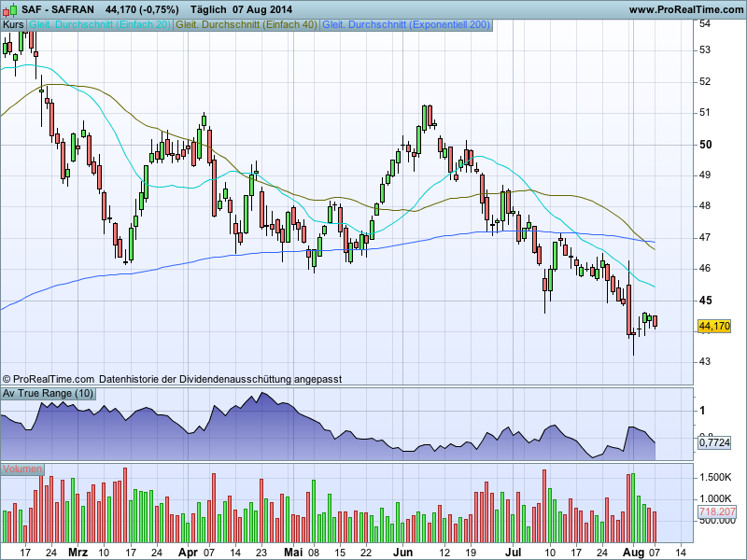Click the 43 price axis label
Screen dimensions: 747x560
point(705,361)
